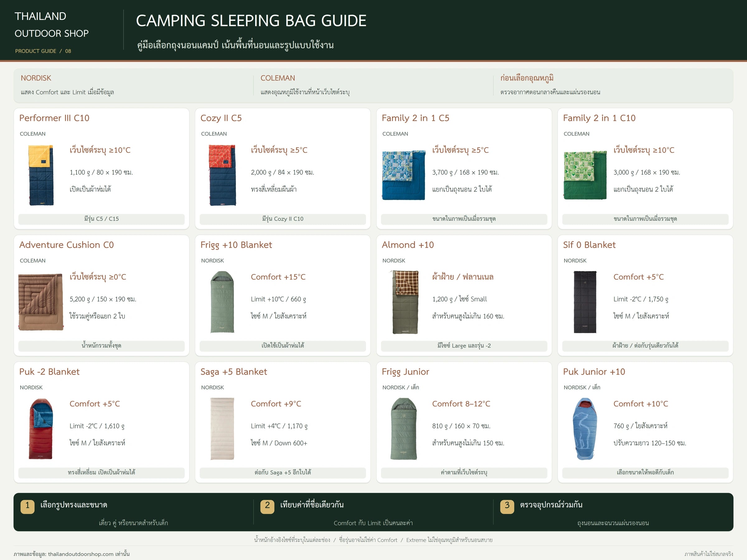Click the 'เปิดใช้เป็นผ้าห่มได้' note bar
The width and height of the screenshot is (747, 560).
tap(283, 346)
